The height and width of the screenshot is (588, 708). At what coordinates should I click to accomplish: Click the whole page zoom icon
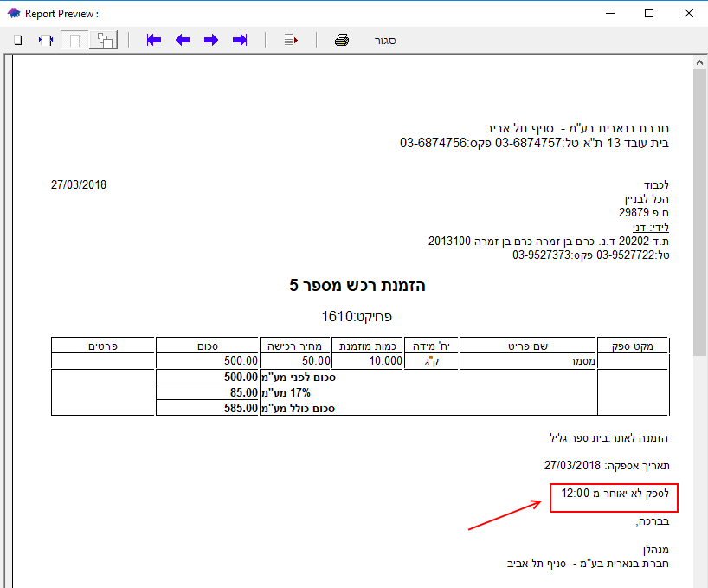(x=18, y=40)
